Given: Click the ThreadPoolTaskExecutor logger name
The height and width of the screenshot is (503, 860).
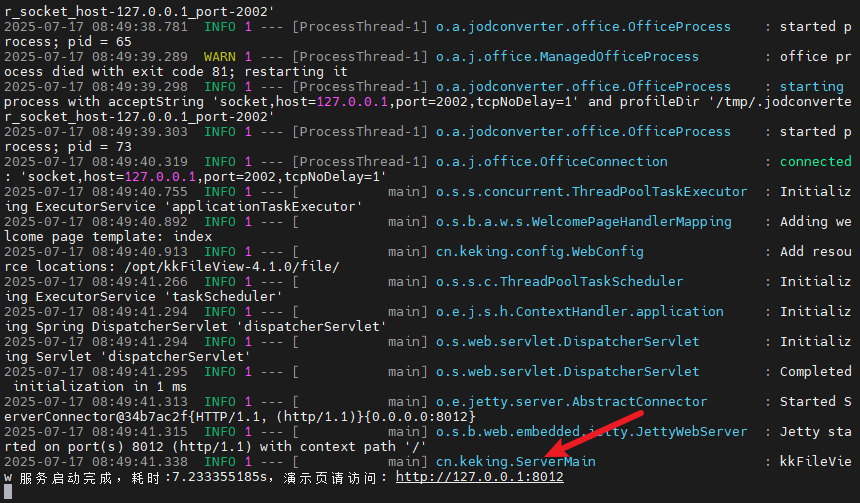Looking at the screenshot, I should tap(591, 192).
